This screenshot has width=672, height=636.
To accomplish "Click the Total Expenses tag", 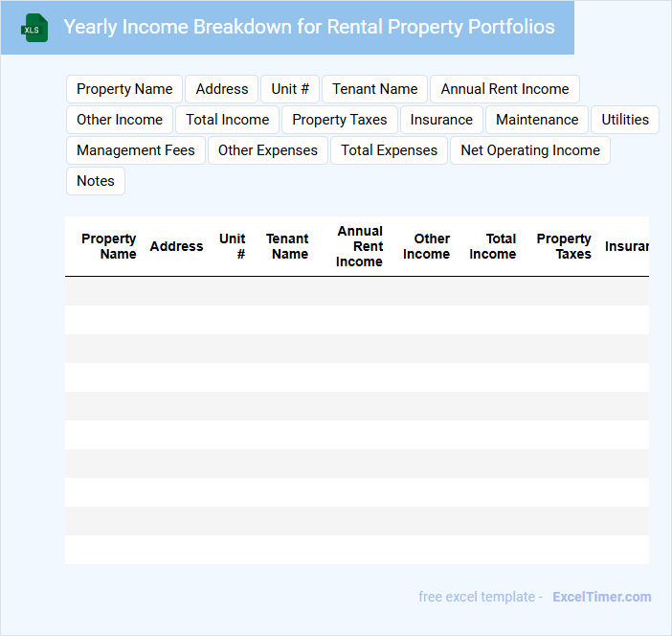I will coord(389,150).
